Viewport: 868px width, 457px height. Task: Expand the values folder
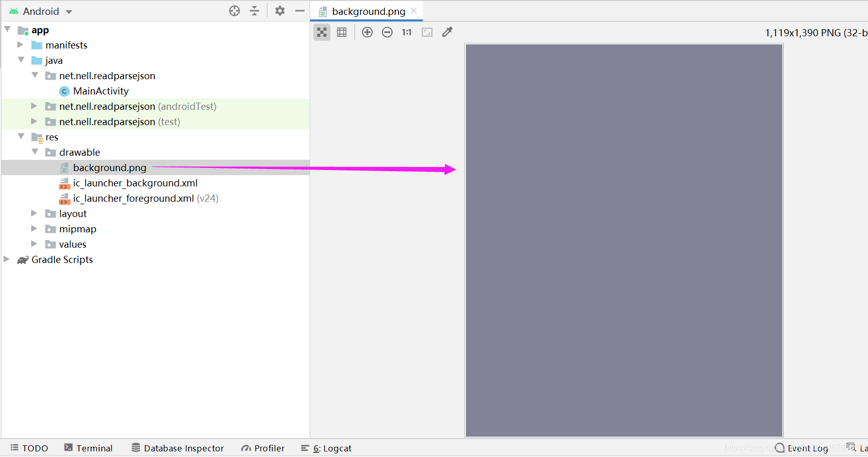(34, 244)
